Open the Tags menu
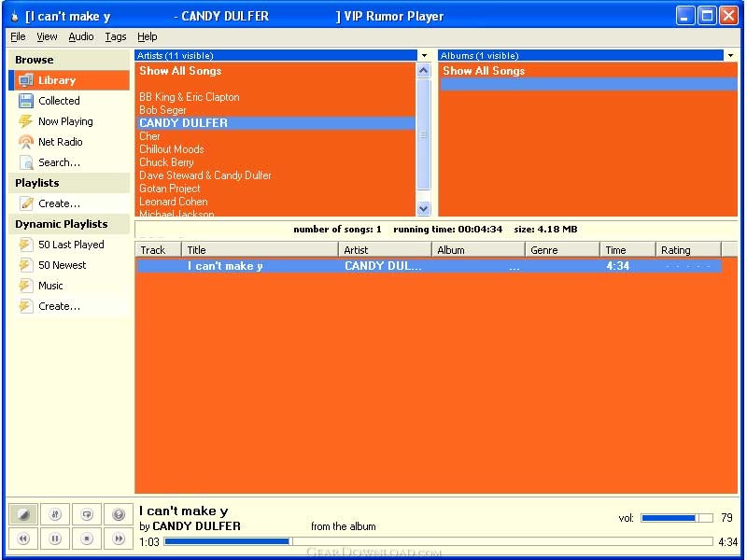The width and height of the screenshot is (747, 560). (x=116, y=36)
